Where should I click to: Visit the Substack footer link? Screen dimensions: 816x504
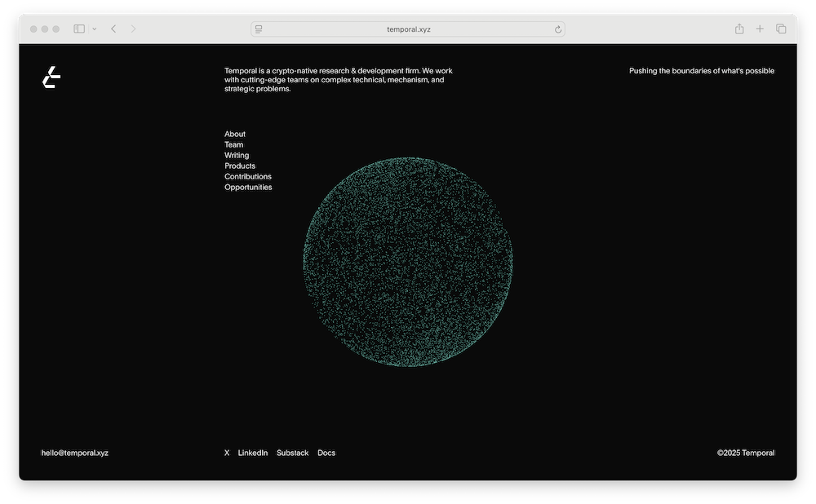(292, 453)
